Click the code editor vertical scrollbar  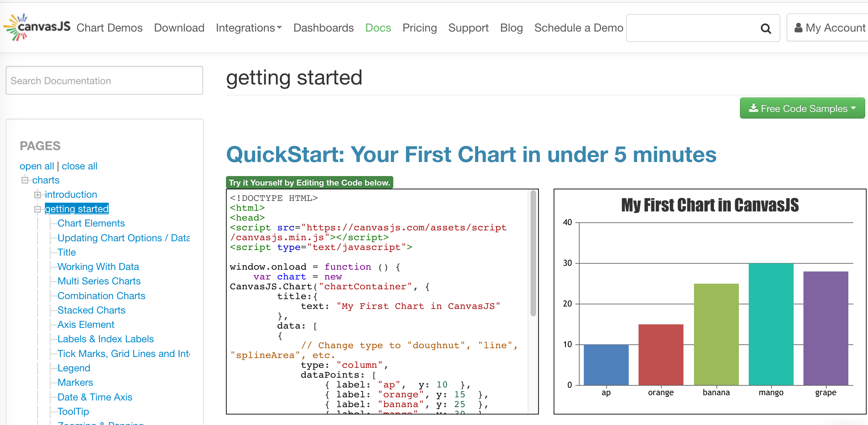coord(533,252)
